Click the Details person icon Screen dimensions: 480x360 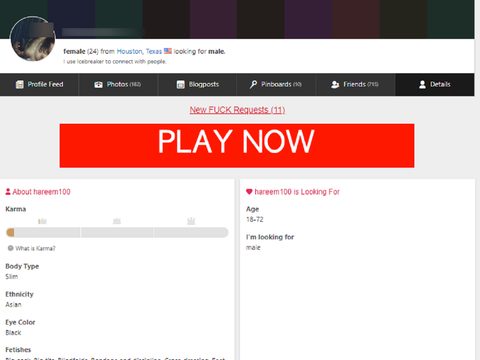click(422, 85)
